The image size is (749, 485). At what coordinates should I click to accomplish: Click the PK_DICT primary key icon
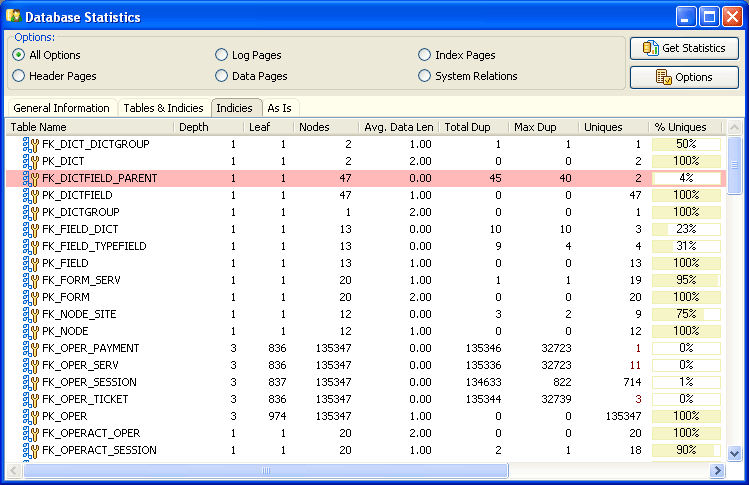30,161
